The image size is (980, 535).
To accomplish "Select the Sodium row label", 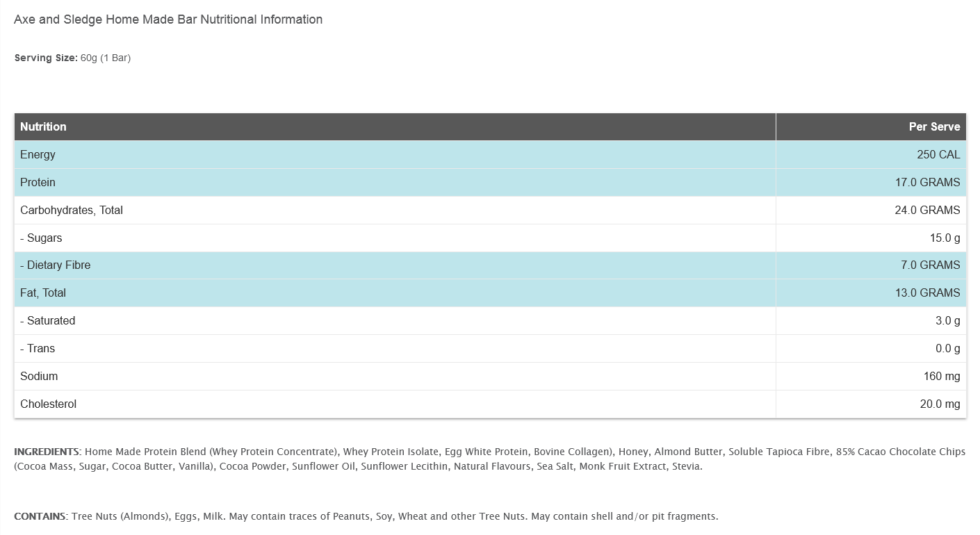I will point(39,376).
